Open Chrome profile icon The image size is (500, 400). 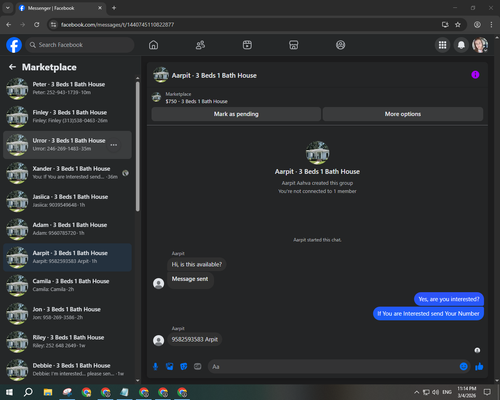(x=477, y=25)
